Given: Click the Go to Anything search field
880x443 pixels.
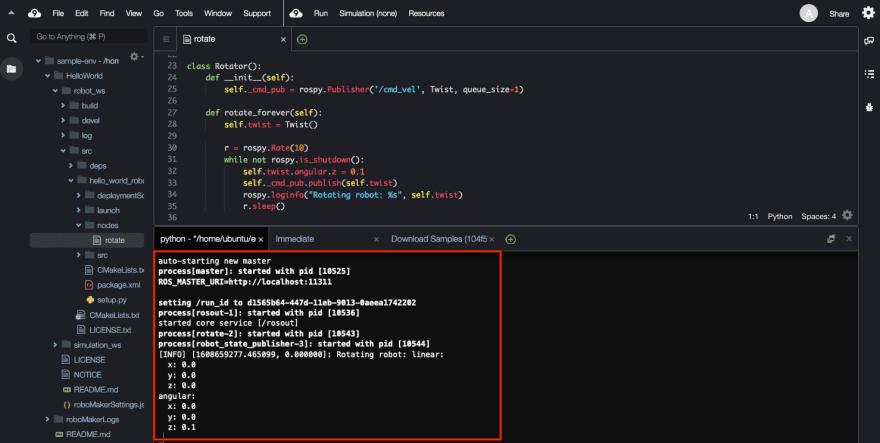Looking at the screenshot, I should pos(89,37).
